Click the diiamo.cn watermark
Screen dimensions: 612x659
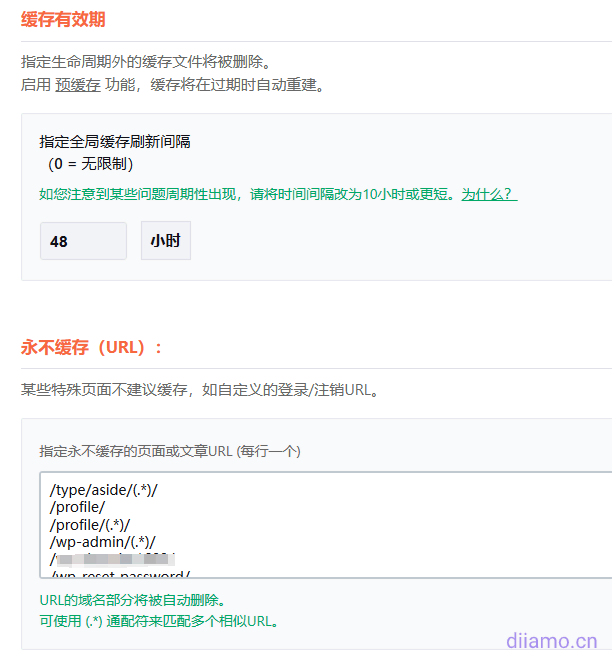(551, 640)
